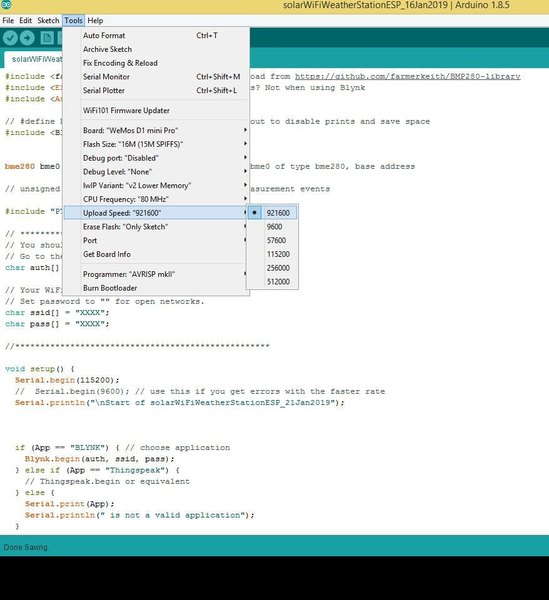This screenshot has height=600, width=549.
Task: Choose Auto Format menu entry
Action: click(156, 36)
